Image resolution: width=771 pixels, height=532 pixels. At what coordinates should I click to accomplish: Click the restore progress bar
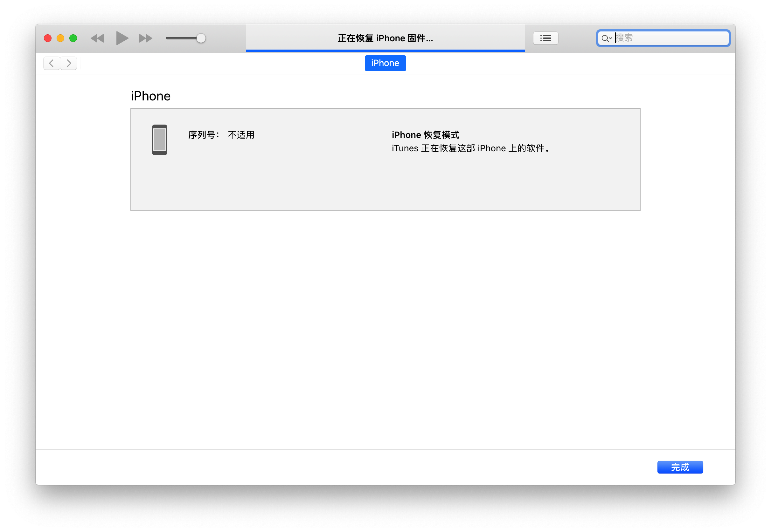(x=385, y=51)
